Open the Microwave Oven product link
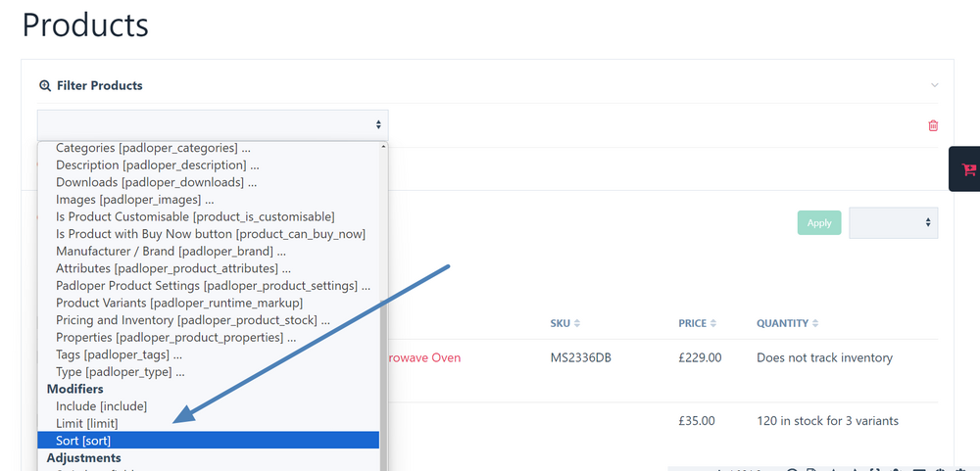This screenshot has width=980, height=471. [x=424, y=358]
